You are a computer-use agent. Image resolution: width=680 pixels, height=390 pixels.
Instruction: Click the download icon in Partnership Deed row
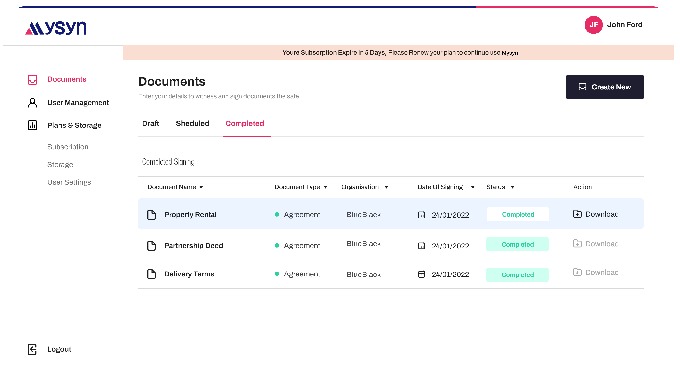[577, 243]
